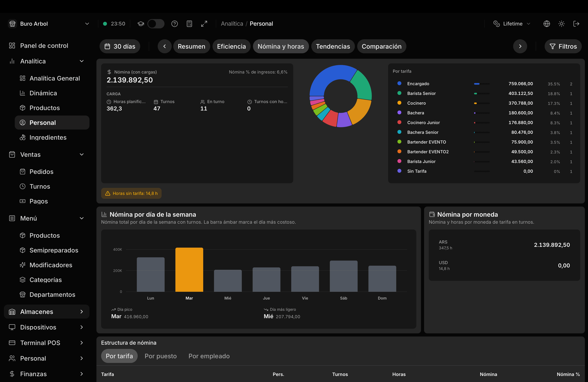Switch to the Tendencias tab
Screen dimensions: 588x382
point(333,46)
